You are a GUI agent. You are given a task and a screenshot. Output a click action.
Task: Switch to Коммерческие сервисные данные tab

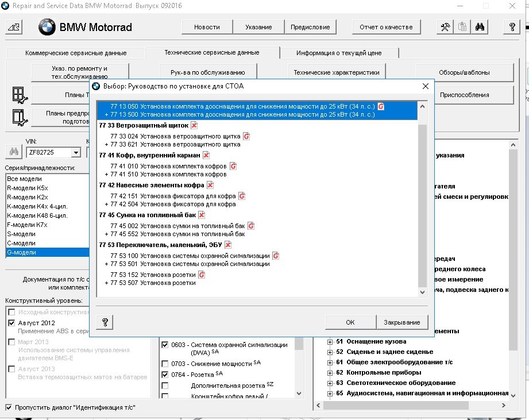coord(76,53)
